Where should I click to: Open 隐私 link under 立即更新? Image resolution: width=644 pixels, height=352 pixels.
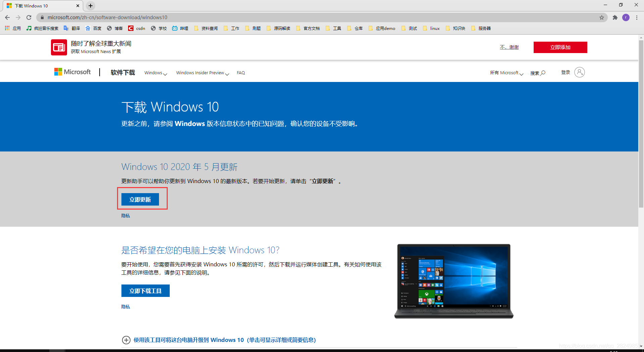click(x=125, y=216)
